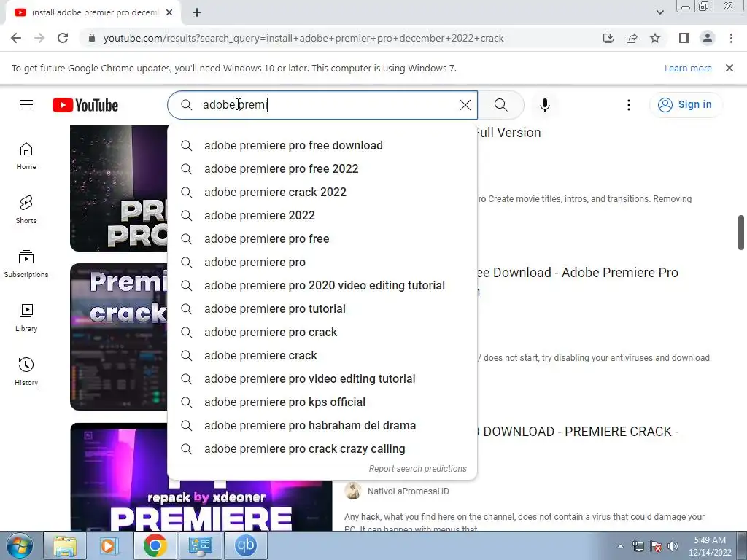This screenshot has width=747, height=560.
Task: Open the taskbar clock showing 5:49 AM
Action: click(710, 545)
